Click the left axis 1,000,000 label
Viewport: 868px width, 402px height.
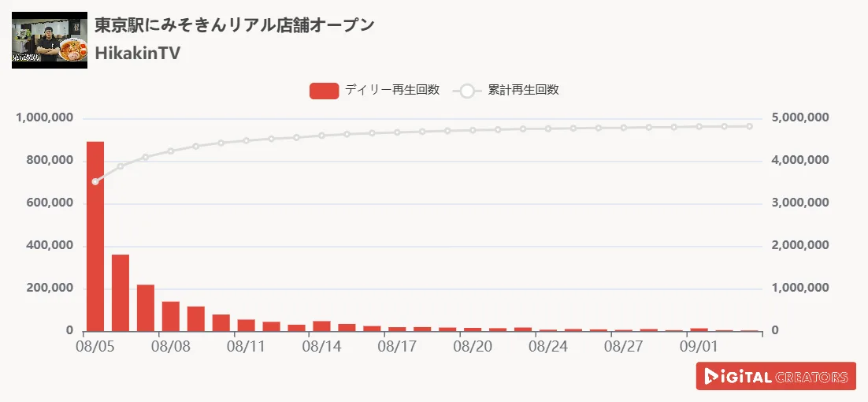44,118
